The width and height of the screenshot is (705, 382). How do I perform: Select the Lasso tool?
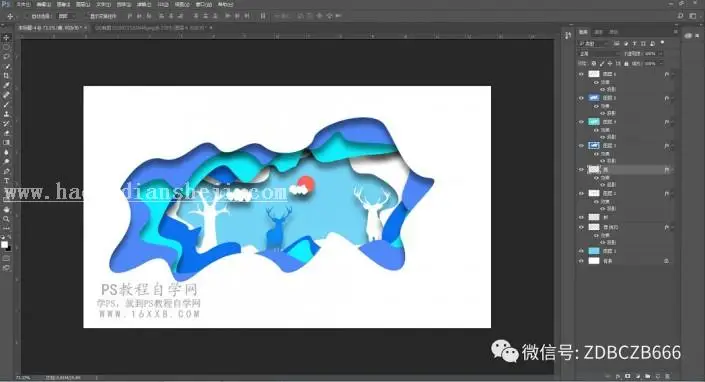pyautogui.click(x=6, y=57)
